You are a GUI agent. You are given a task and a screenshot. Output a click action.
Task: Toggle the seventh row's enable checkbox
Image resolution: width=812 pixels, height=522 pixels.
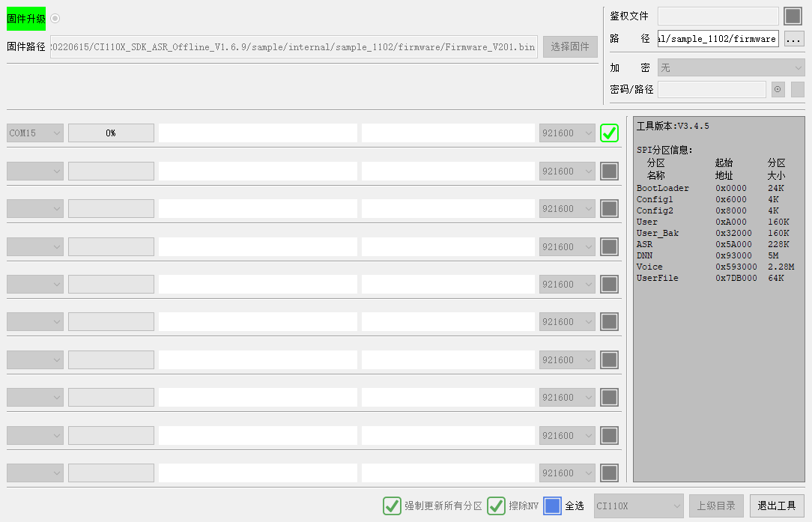click(x=609, y=360)
